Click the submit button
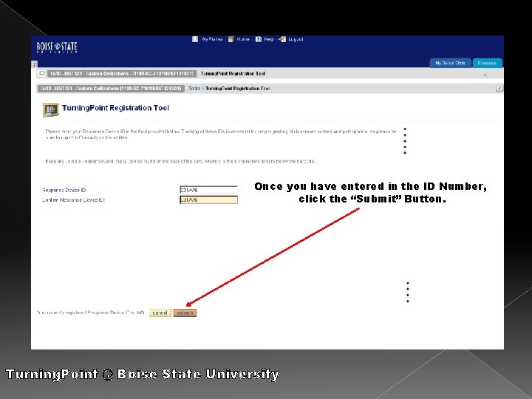The height and width of the screenshot is (399, 532). point(185,313)
